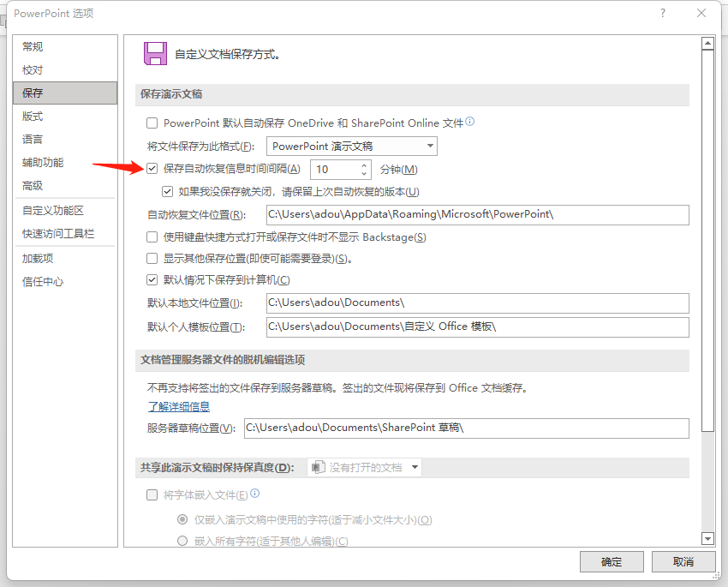Open 信任中心 settings
Screen dimensions: 728x587
pos(65,281)
